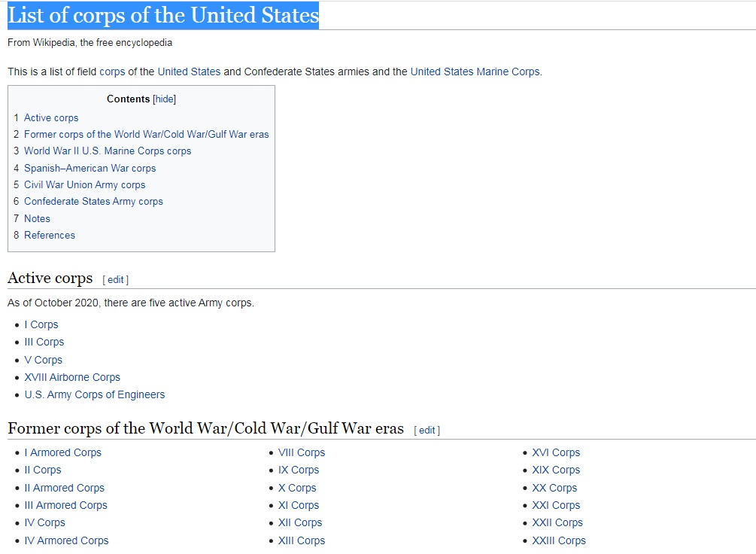Go to Civil War Union Army corps section
756x554 pixels.
click(x=85, y=185)
